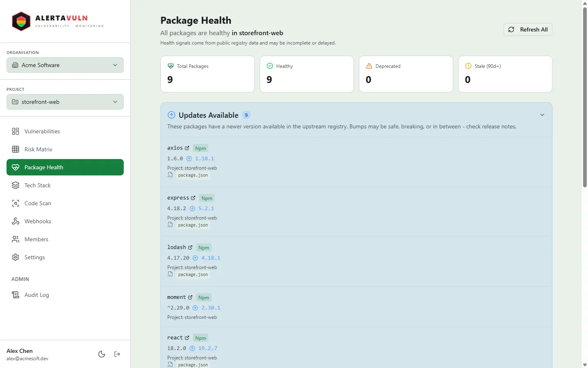This screenshot has height=368, width=588.
Task: Click upgrade arrow icon beside react 18.2.0
Action: pos(192,348)
